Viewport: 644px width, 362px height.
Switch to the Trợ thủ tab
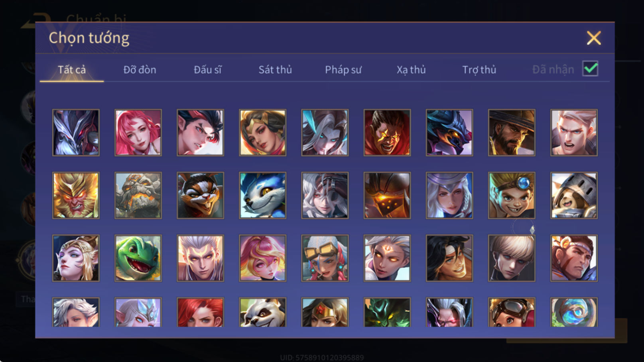pos(479,70)
